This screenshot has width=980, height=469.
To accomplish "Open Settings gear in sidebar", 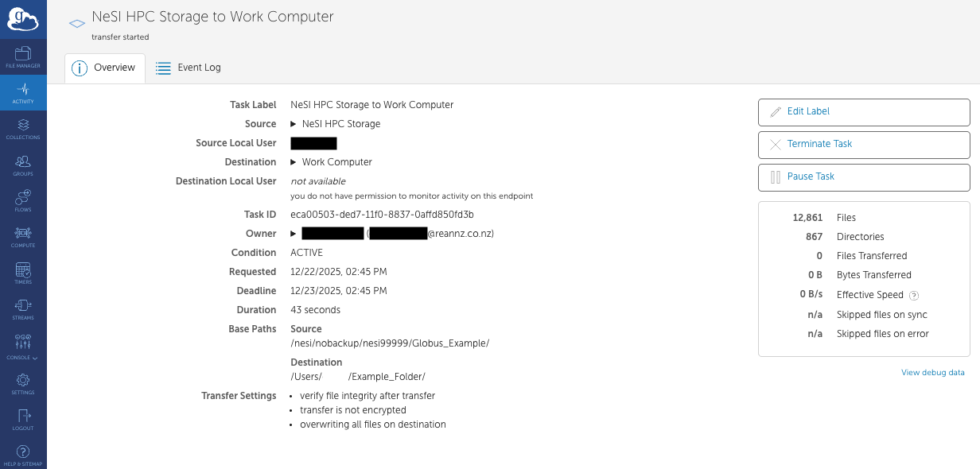I will coord(23,384).
